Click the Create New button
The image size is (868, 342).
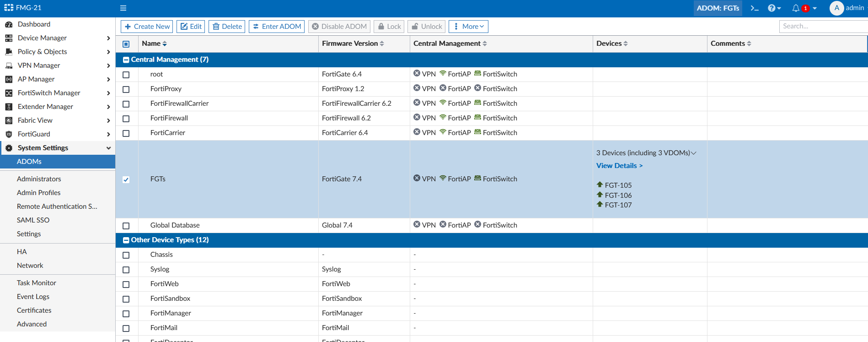pyautogui.click(x=147, y=27)
